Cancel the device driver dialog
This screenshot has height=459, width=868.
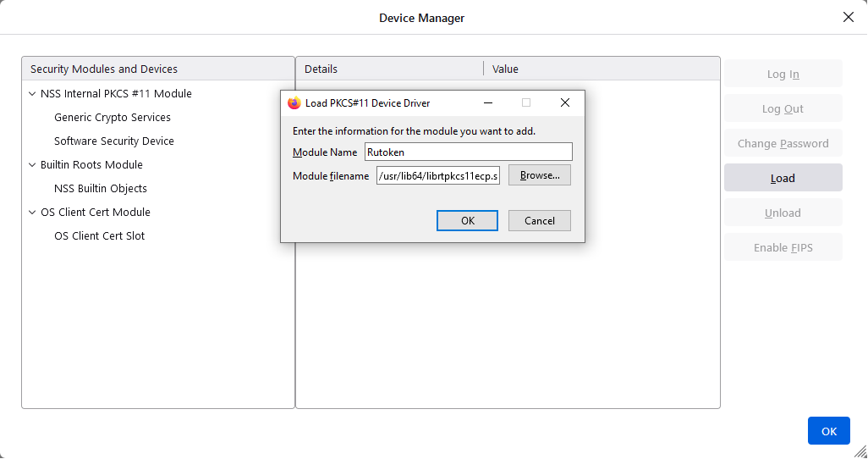pos(539,221)
